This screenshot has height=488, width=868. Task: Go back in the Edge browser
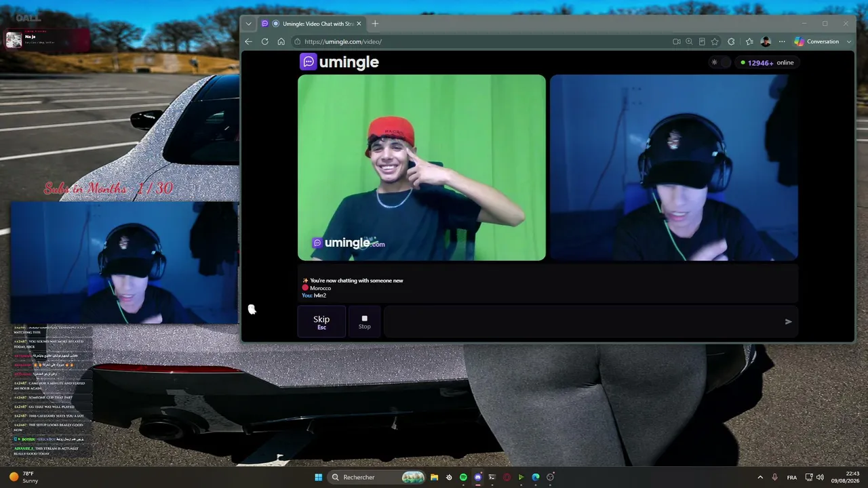tap(248, 41)
